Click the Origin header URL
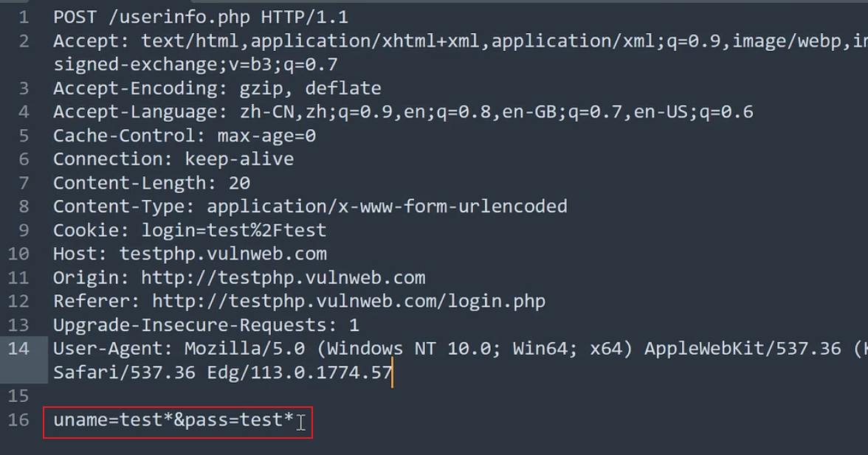 [283, 277]
